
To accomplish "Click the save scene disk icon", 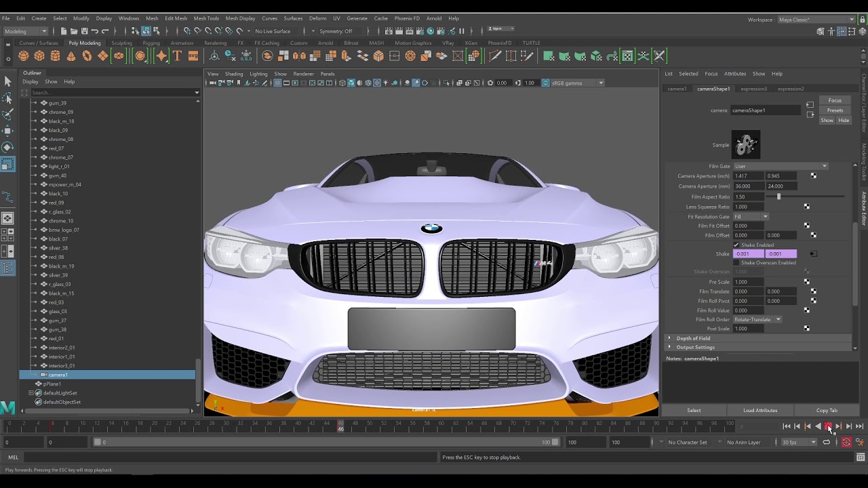I will [84, 31].
